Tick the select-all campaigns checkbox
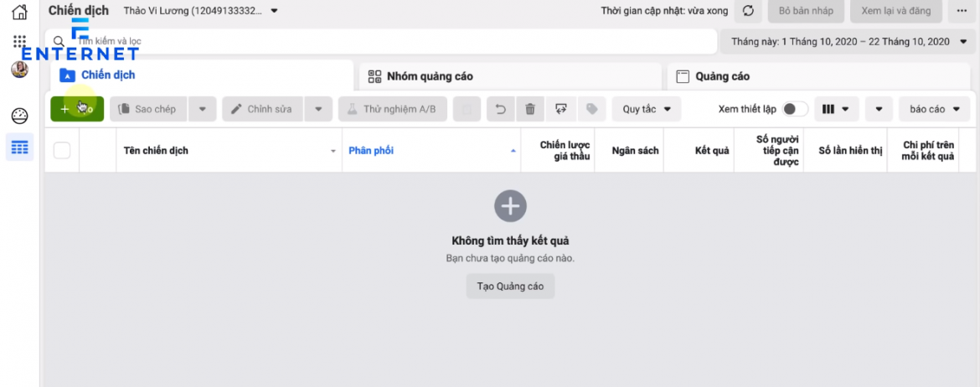This screenshot has height=387, width=980. (x=62, y=150)
